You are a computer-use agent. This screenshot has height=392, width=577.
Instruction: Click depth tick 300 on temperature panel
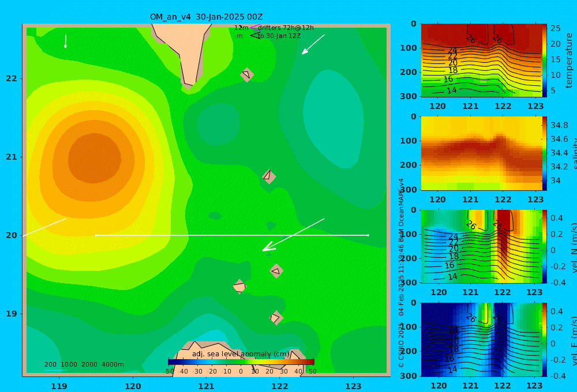point(409,96)
